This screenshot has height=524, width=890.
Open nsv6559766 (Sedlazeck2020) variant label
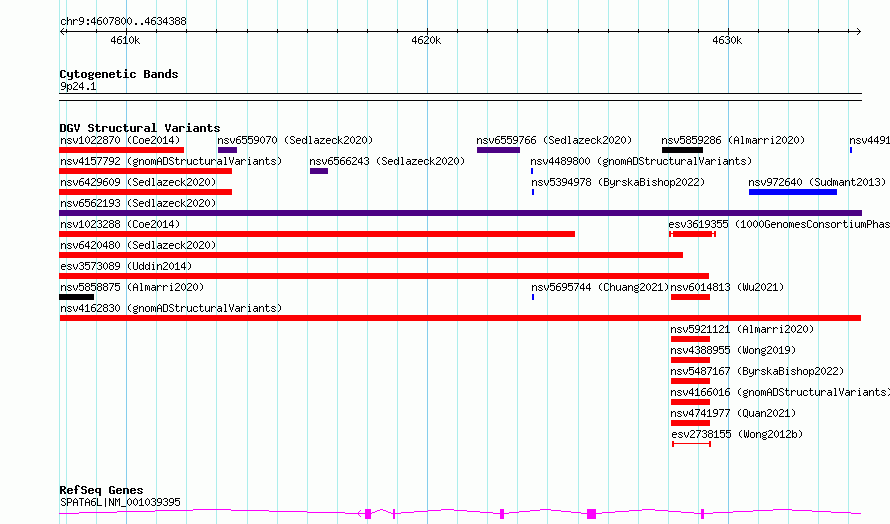click(554, 140)
